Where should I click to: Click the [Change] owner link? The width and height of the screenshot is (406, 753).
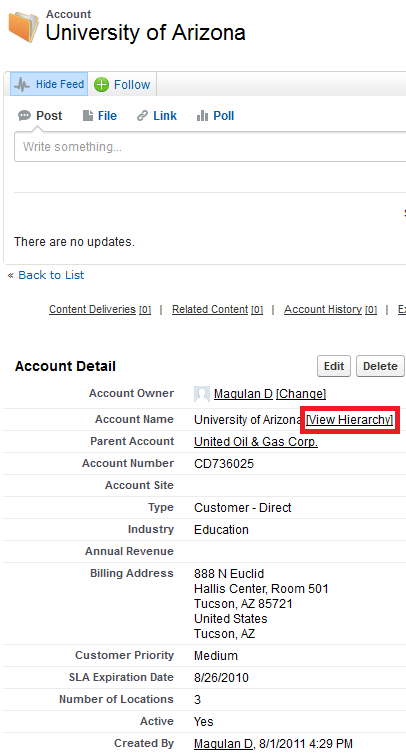pyautogui.click(x=301, y=394)
